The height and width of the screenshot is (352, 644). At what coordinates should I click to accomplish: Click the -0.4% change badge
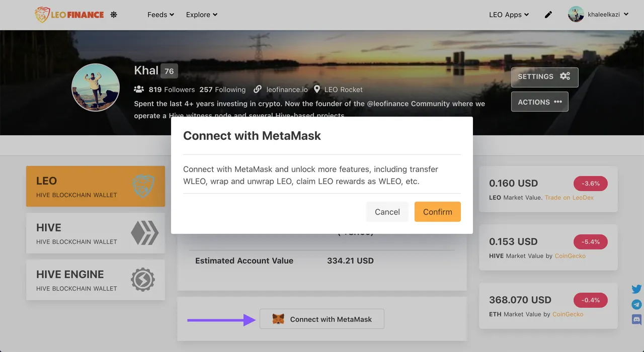coord(591,300)
